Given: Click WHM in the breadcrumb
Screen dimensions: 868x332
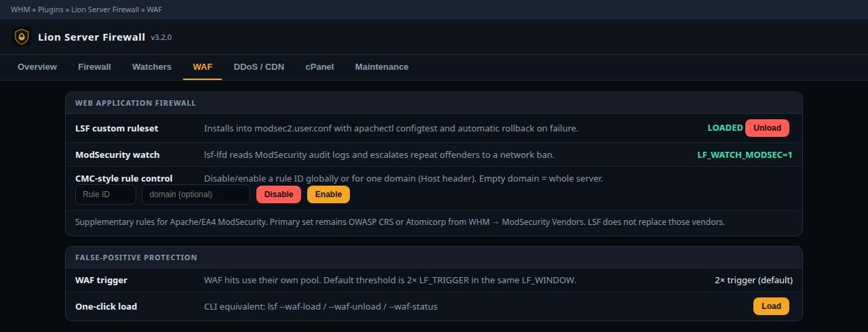Looking at the screenshot, I should click(20, 9).
